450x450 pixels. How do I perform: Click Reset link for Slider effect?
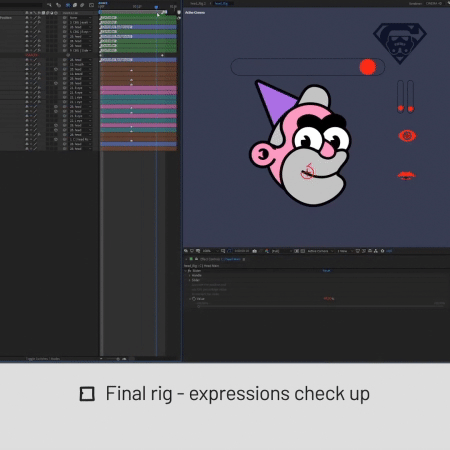pos(326,271)
